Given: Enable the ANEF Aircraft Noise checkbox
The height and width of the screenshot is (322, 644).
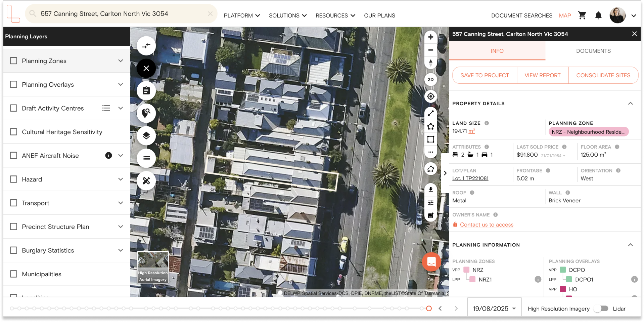Looking at the screenshot, I should pos(13,156).
